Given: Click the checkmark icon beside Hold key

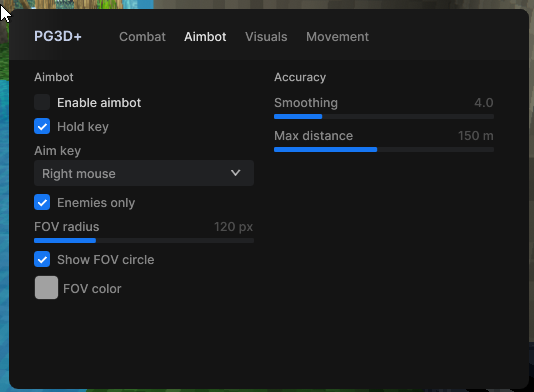Looking at the screenshot, I should point(42,126).
